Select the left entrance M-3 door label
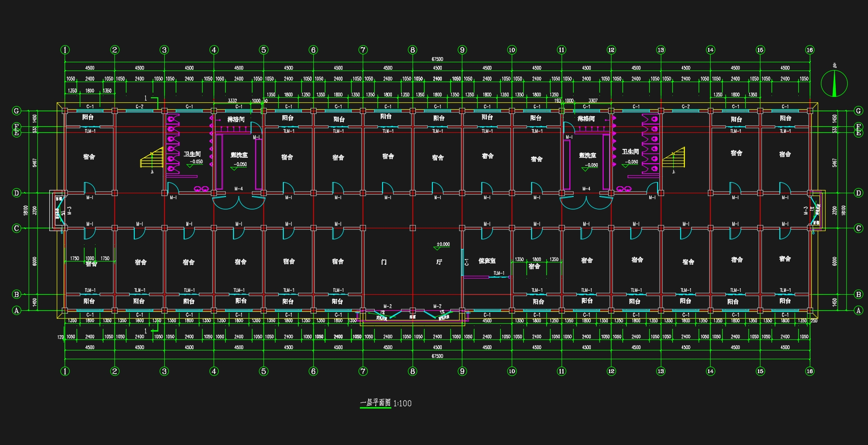Screen dimensions: 868x445 [x=70, y=211]
